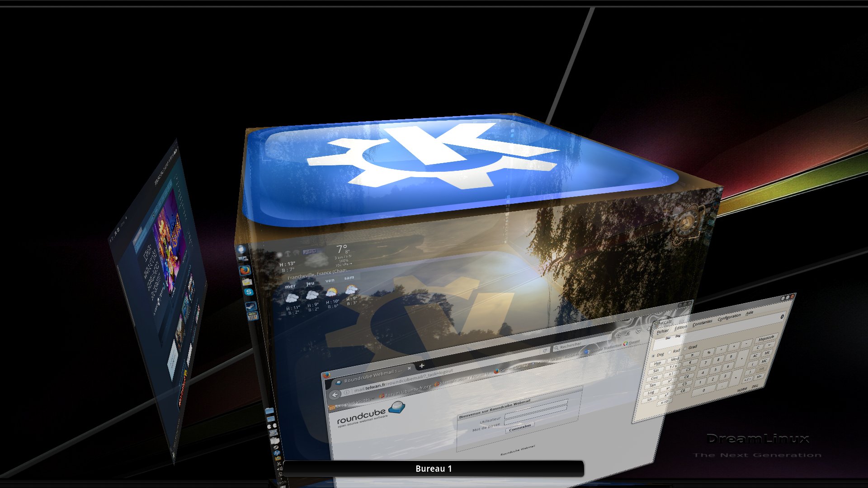Viewport: 868px width, 488px height.
Task: Click the reload page icon
Action: (x=545, y=350)
